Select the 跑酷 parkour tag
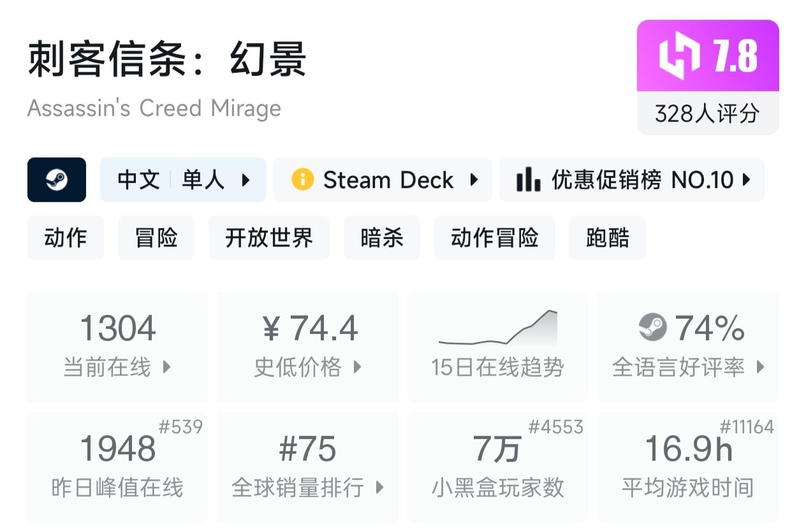 608,238
